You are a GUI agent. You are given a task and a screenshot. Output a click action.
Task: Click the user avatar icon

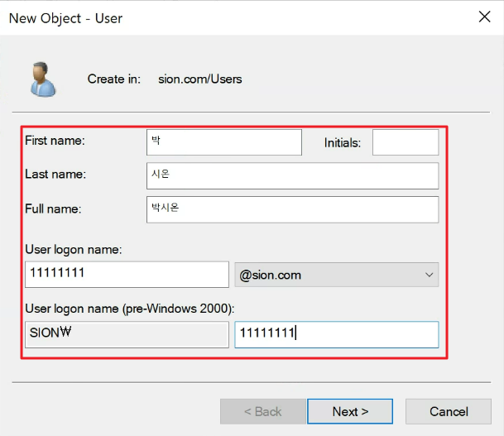click(x=43, y=79)
